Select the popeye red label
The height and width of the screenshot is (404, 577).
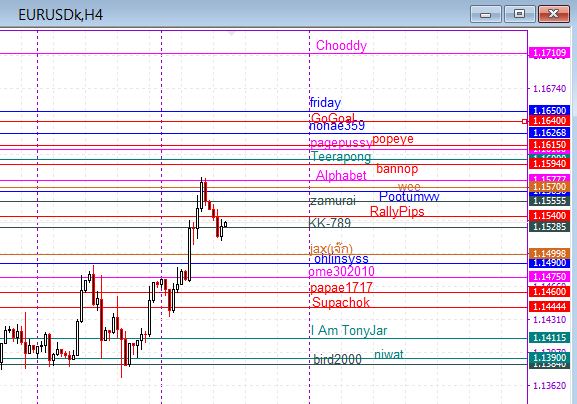click(393, 139)
